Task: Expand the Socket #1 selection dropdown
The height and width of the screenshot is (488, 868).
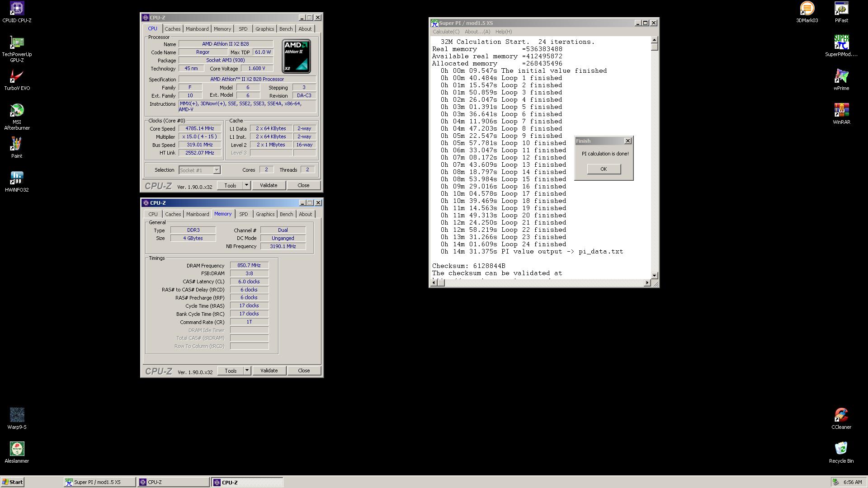Action: pyautogui.click(x=217, y=170)
